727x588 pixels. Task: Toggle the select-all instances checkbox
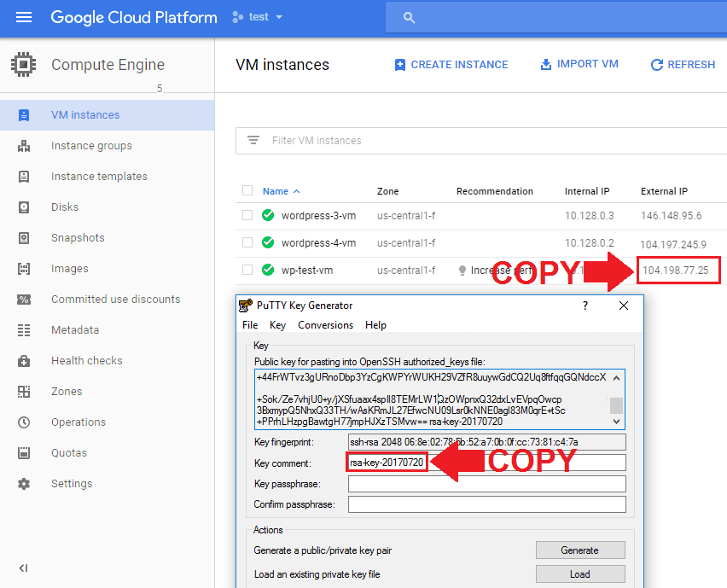[247, 190]
